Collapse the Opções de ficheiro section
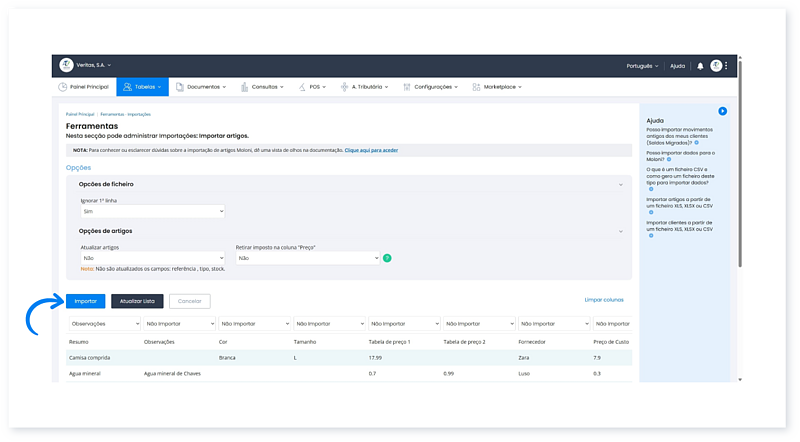This screenshot has width=800, height=442. [x=620, y=185]
